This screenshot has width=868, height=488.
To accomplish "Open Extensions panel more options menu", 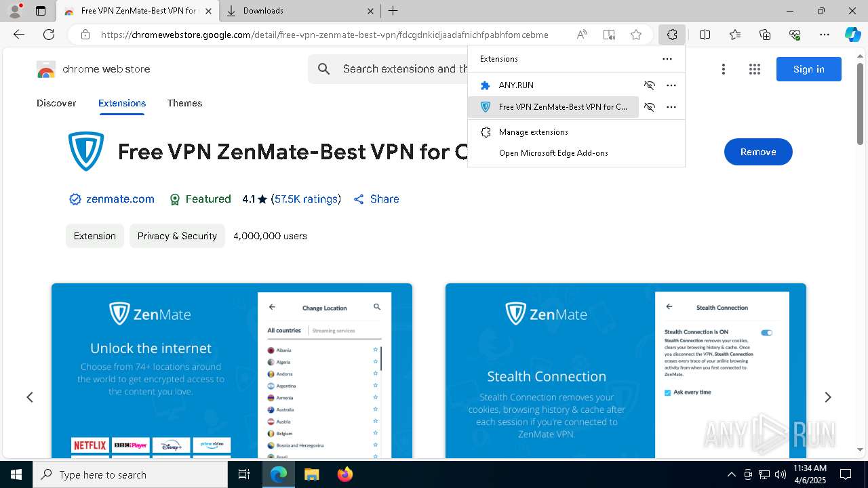I will (x=667, y=59).
